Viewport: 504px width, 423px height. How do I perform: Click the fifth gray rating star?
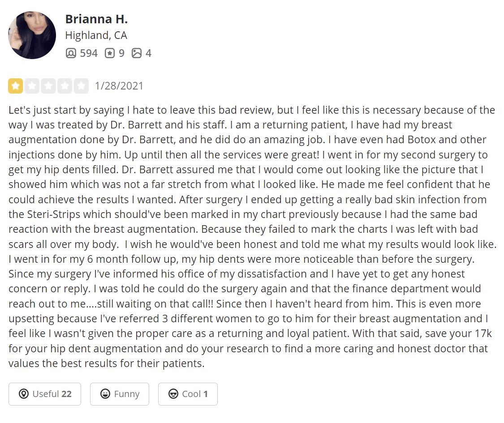coord(81,86)
